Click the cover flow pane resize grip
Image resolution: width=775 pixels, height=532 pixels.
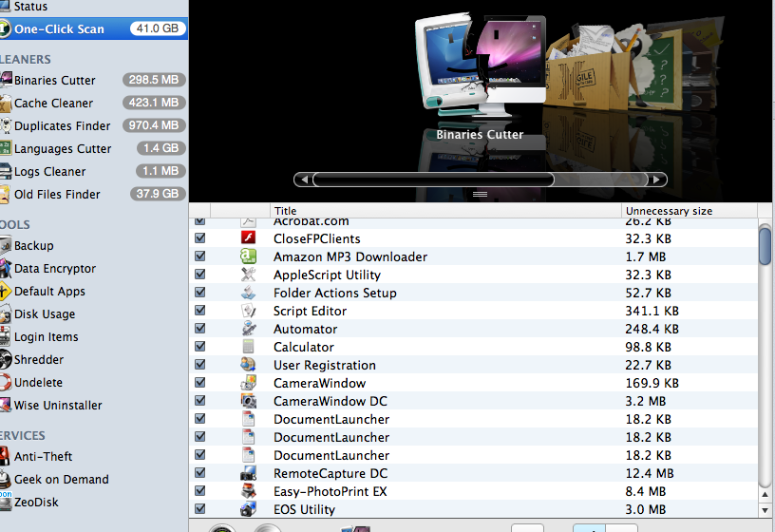tap(480, 195)
